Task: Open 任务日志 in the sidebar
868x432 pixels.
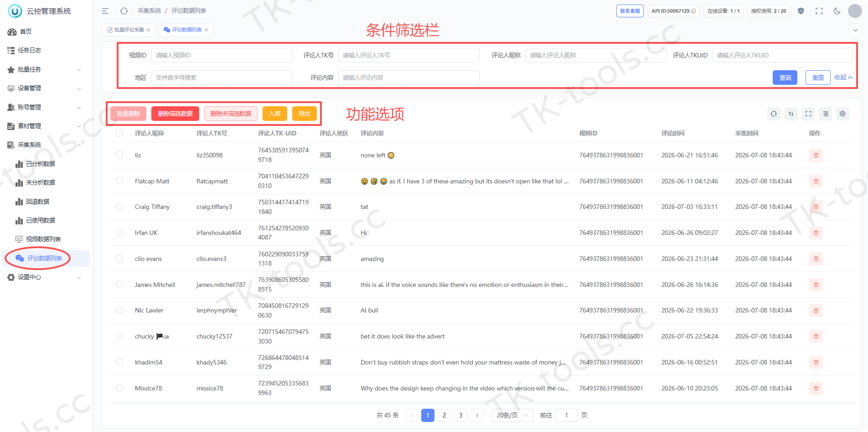Action: click(x=45, y=51)
